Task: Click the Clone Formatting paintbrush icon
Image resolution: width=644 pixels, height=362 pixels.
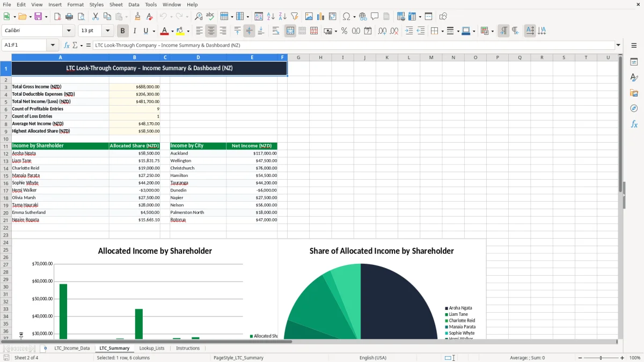Action: pos(138,17)
